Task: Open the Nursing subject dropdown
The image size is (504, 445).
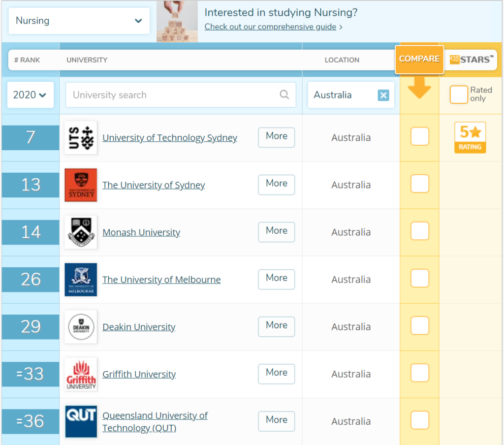Action: point(79,21)
